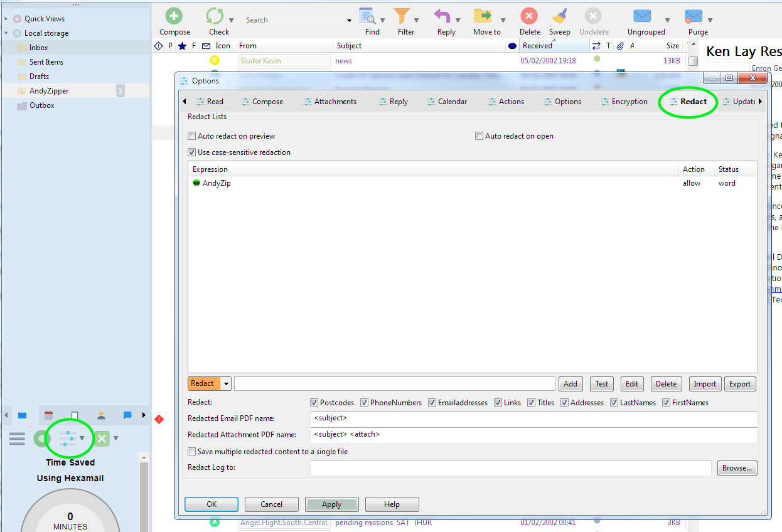Image resolution: width=782 pixels, height=532 pixels.
Task: Uncheck the PhoneNumbers redact option
Action: click(364, 403)
